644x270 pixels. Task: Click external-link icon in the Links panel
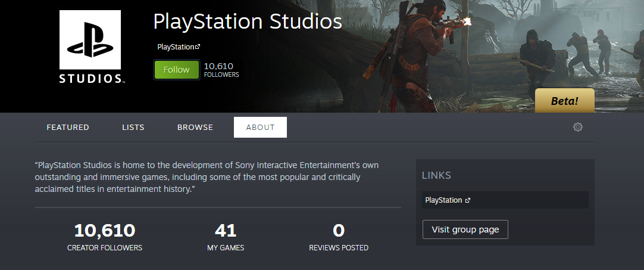point(468,200)
